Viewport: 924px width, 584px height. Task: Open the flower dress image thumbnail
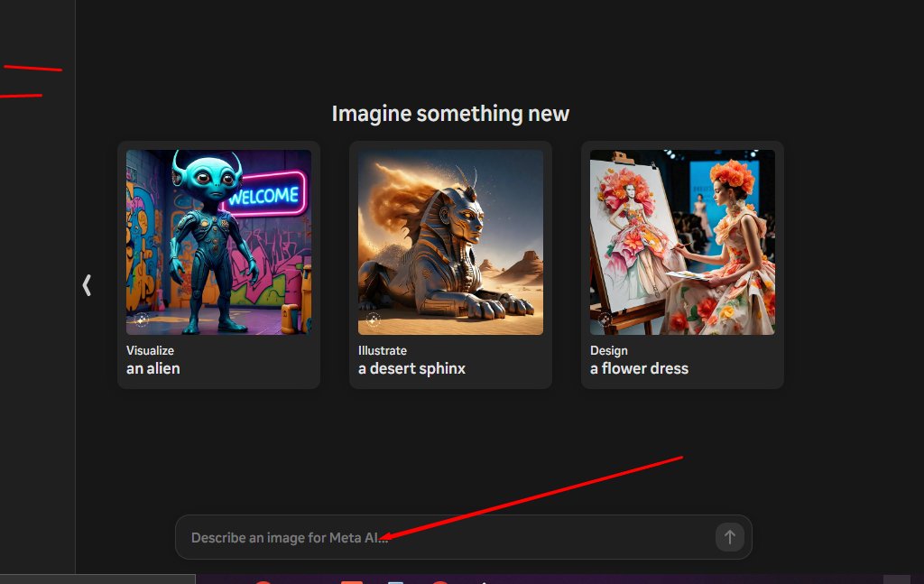coord(682,242)
